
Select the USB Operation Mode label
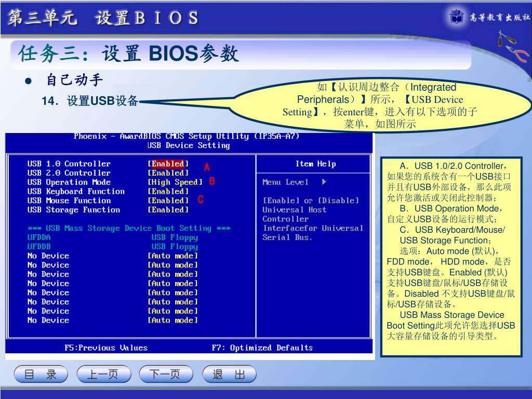pos(69,182)
